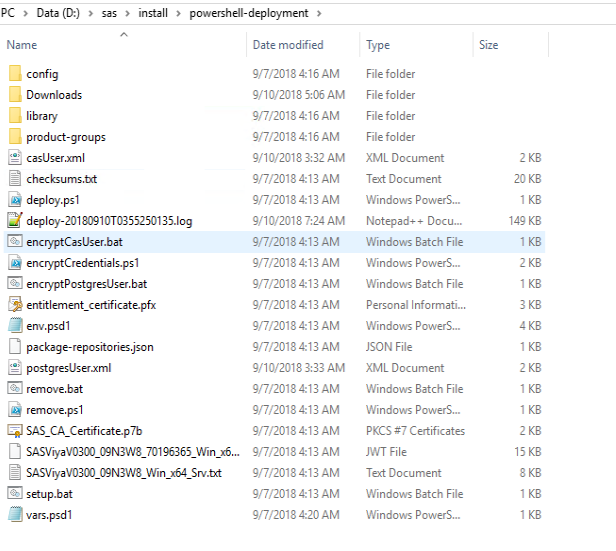Click the 9/10/2018 7:24 AM date
Screen dimensions: 616x551
[x=299, y=221]
